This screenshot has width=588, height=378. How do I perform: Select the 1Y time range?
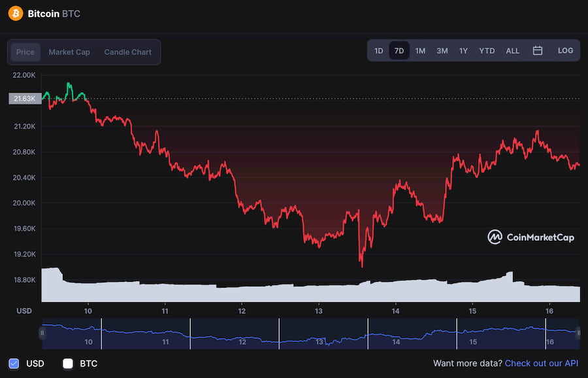coord(463,50)
